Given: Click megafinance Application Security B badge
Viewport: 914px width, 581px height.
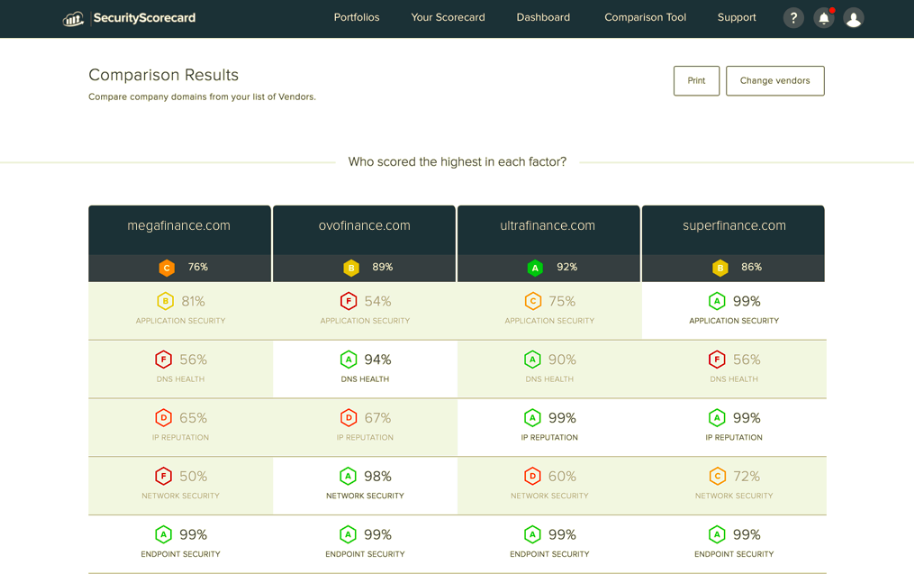Looking at the screenshot, I should [x=166, y=301].
